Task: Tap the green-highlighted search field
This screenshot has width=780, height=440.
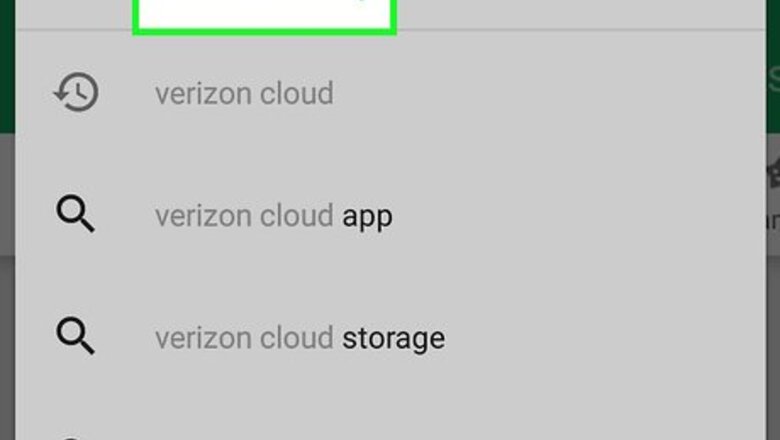Action: coord(265,15)
